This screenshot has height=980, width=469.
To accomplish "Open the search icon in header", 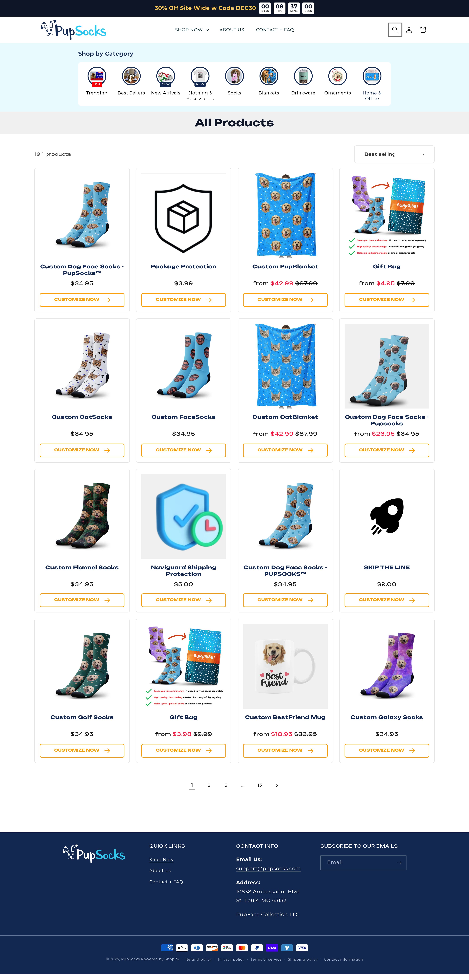I will 395,30.
